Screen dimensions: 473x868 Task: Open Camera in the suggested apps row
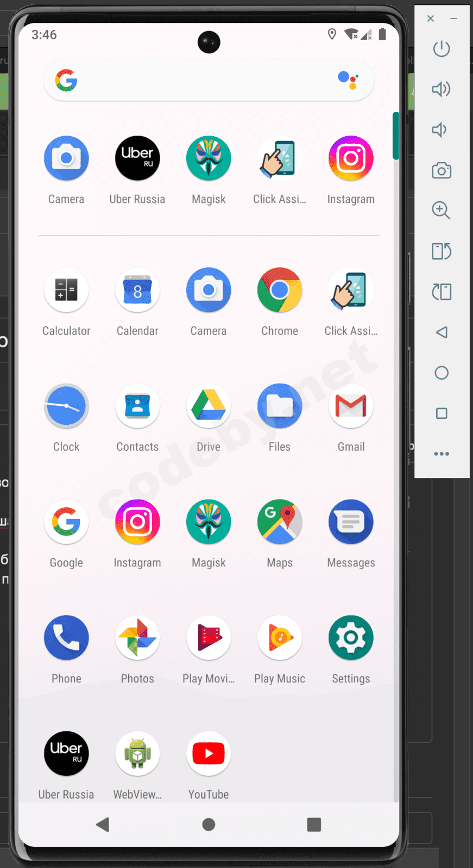tap(66, 158)
